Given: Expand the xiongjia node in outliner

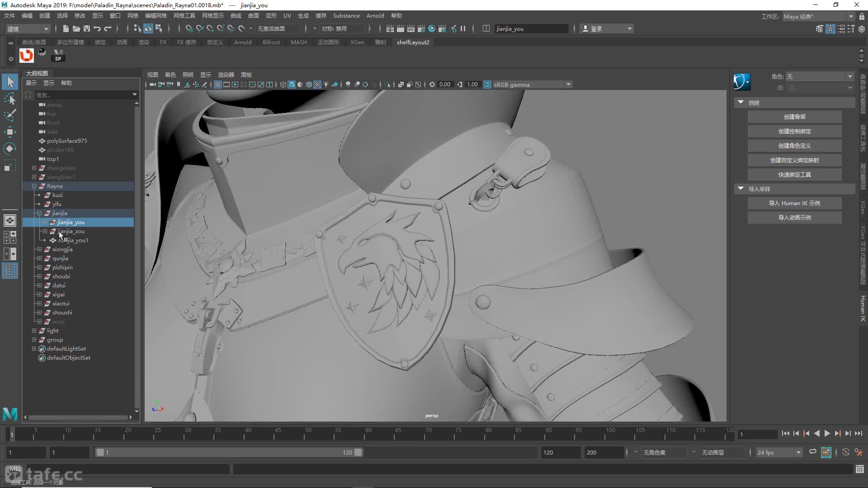Looking at the screenshot, I should click(39, 249).
